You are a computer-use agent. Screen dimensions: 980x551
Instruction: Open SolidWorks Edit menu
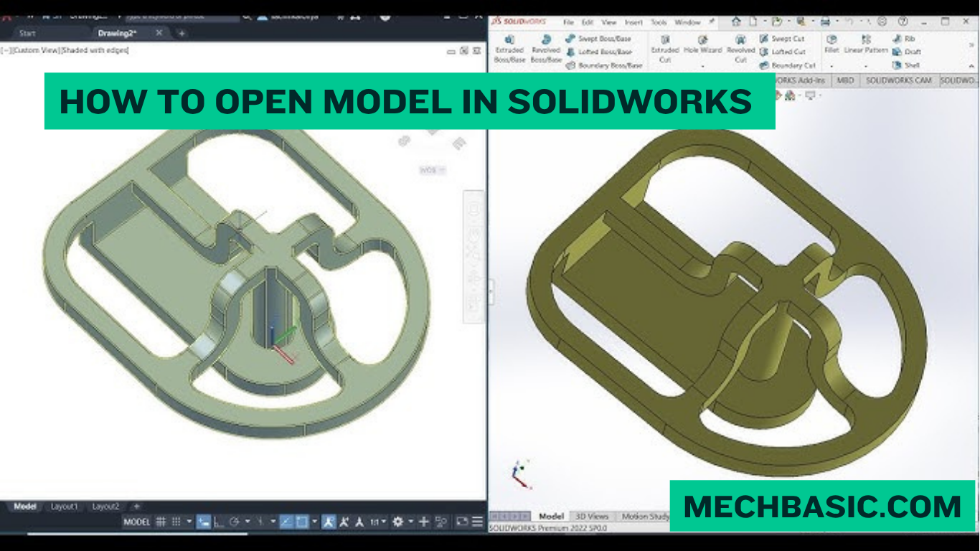(588, 22)
